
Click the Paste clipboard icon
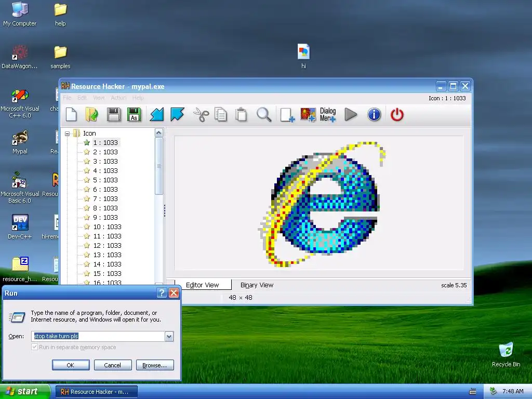[241, 115]
